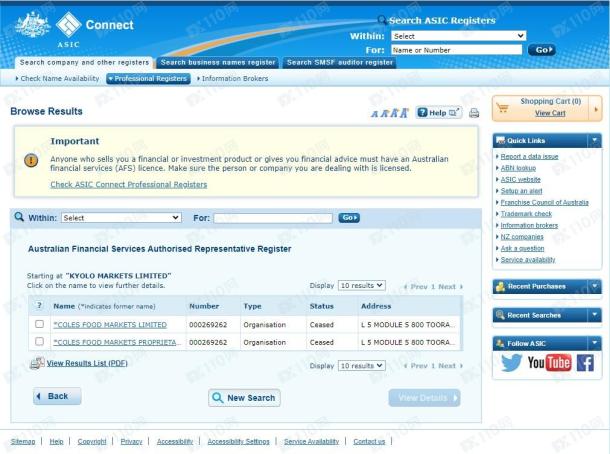Click the font size adjust letters icon
Viewport: 610px width, 454px height.
(x=389, y=113)
